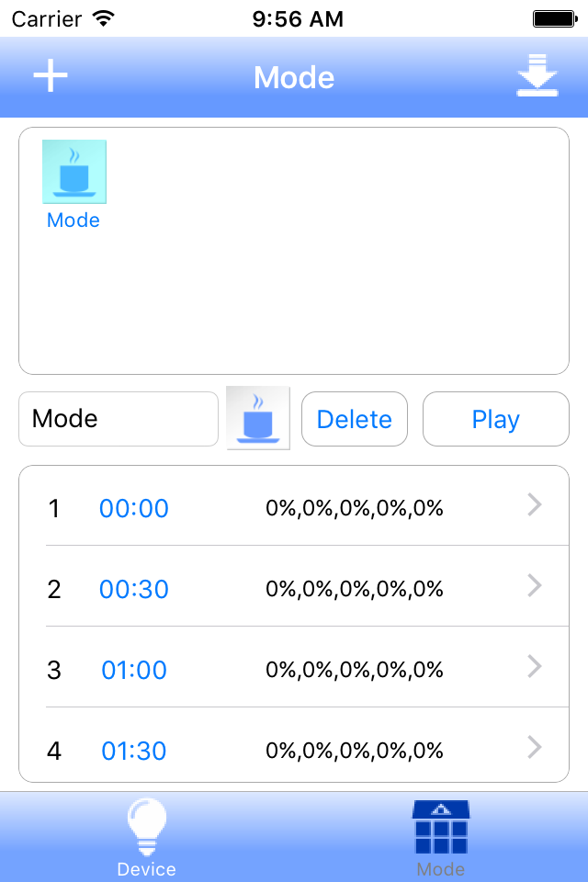Tap the 00:30 time in row 2

(x=134, y=589)
